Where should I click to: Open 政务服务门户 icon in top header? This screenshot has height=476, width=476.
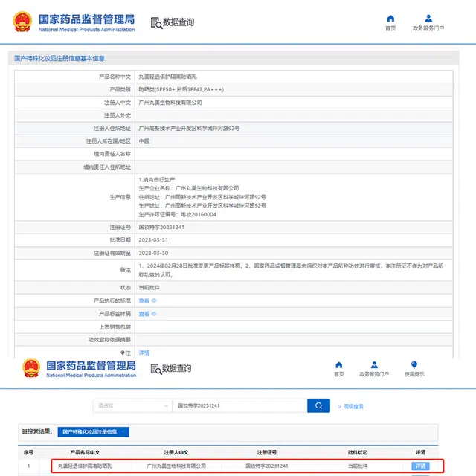coord(428,19)
